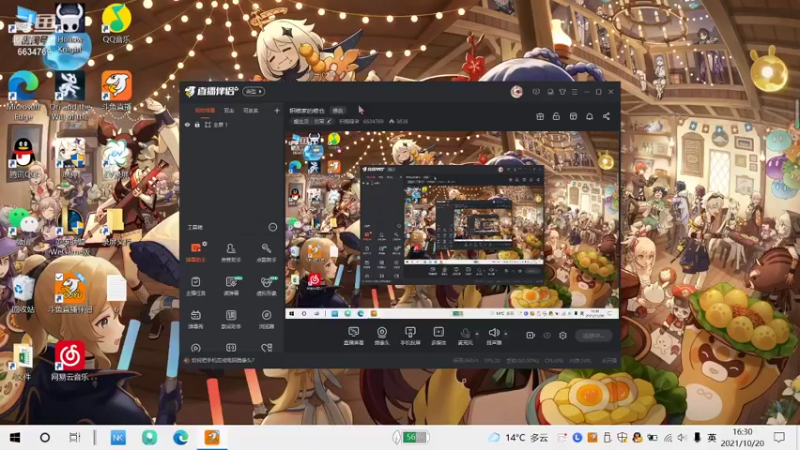Open the QQ音乐 desktop shortcut
The width and height of the screenshot is (800, 450).
(x=116, y=23)
